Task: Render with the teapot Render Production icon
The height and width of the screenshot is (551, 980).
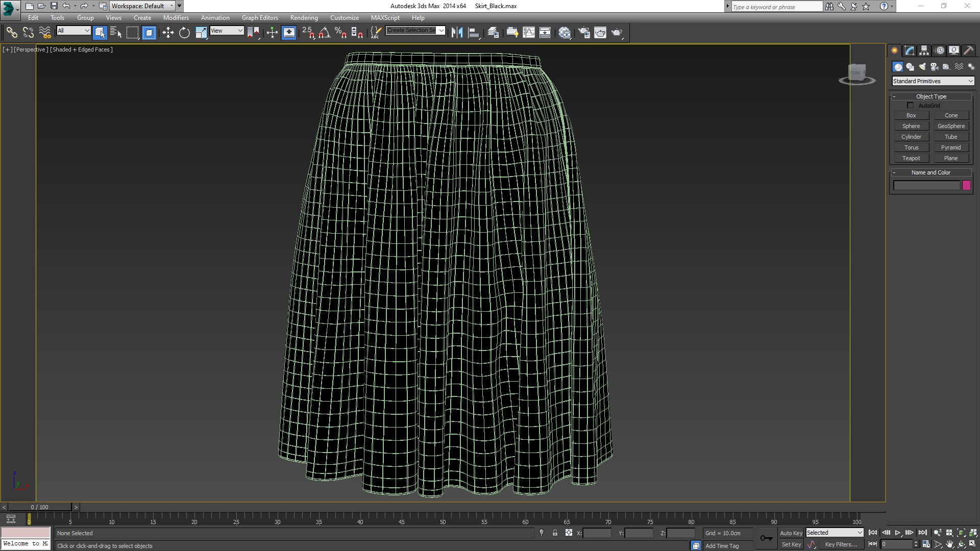Action: pyautogui.click(x=617, y=33)
